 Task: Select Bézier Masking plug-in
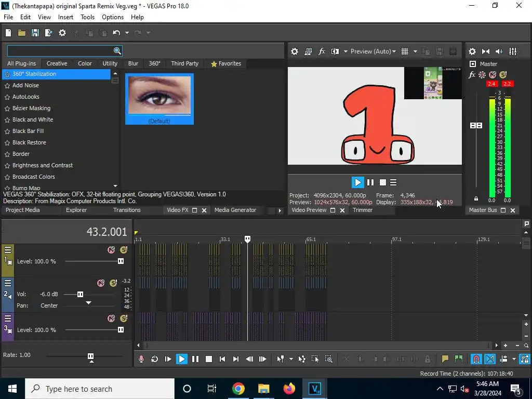31,108
